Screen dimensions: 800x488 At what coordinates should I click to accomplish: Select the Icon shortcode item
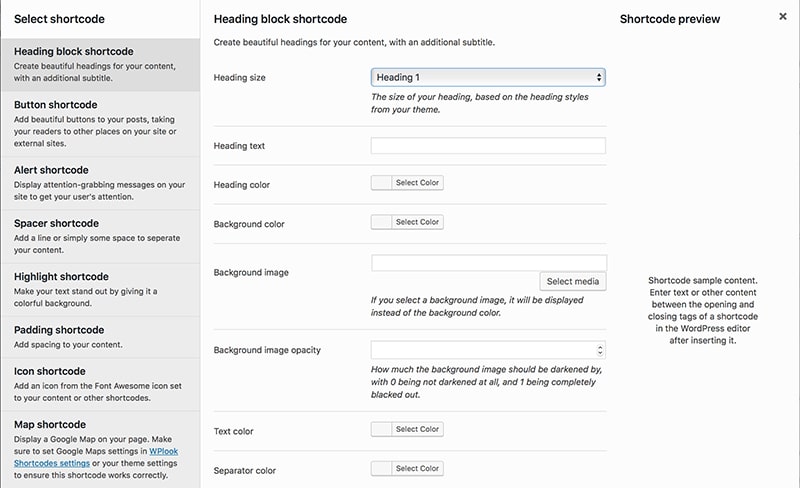101,384
